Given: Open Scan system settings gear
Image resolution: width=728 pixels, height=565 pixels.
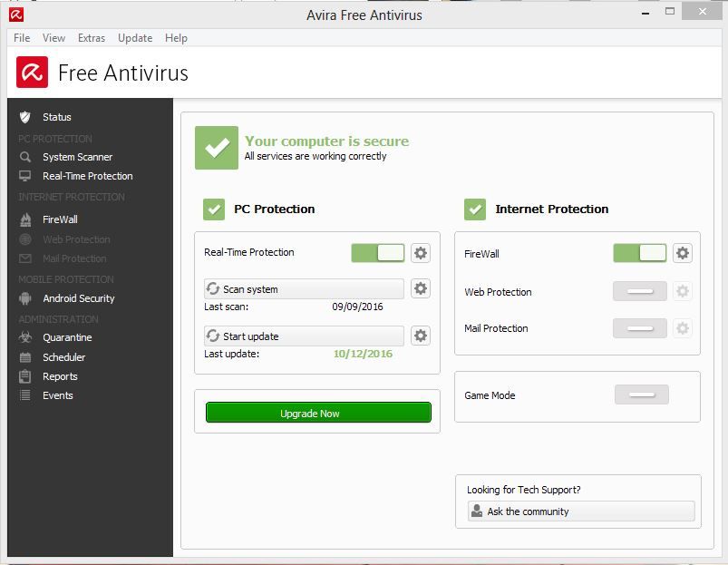Looking at the screenshot, I should coord(421,289).
